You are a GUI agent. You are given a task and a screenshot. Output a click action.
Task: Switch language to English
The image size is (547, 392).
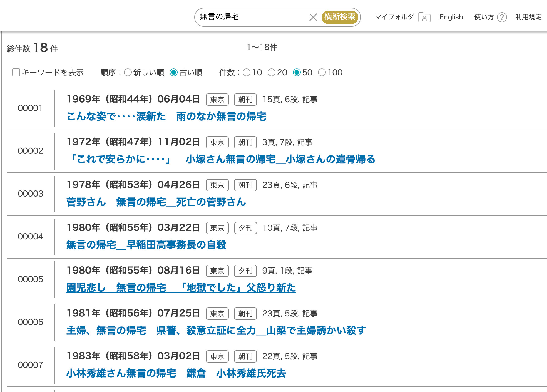(x=451, y=17)
